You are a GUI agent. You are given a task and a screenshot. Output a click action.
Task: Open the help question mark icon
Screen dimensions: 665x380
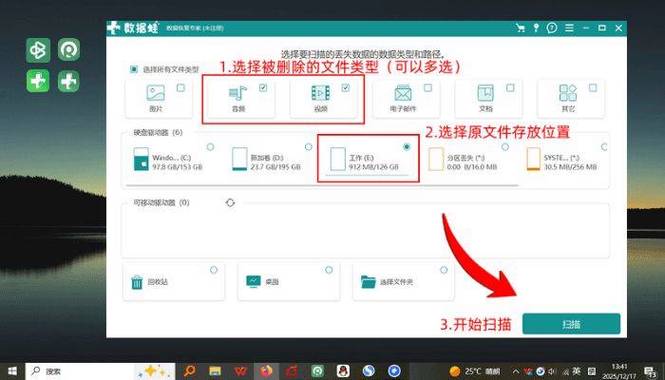pyautogui.click(x=552, y=28)
